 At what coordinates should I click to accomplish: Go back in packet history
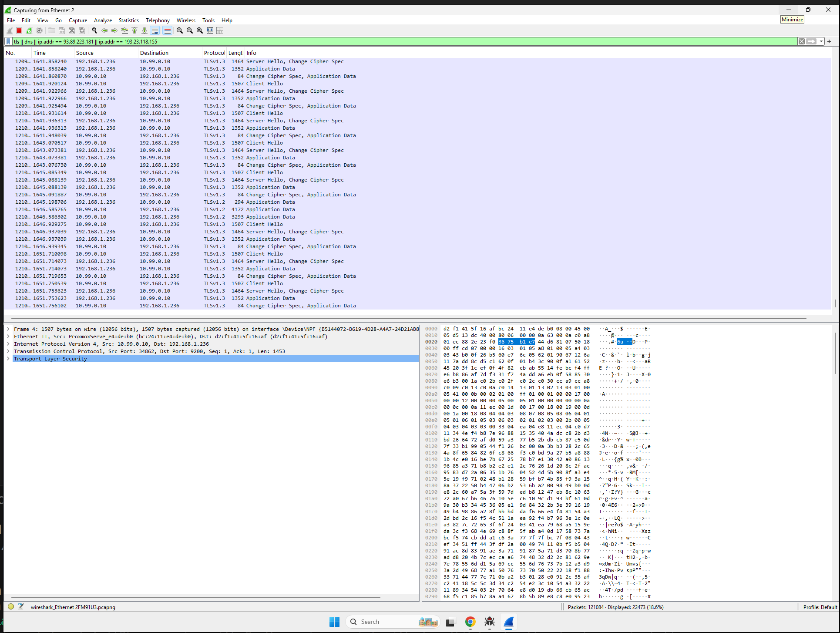click(x=104, y=30)
